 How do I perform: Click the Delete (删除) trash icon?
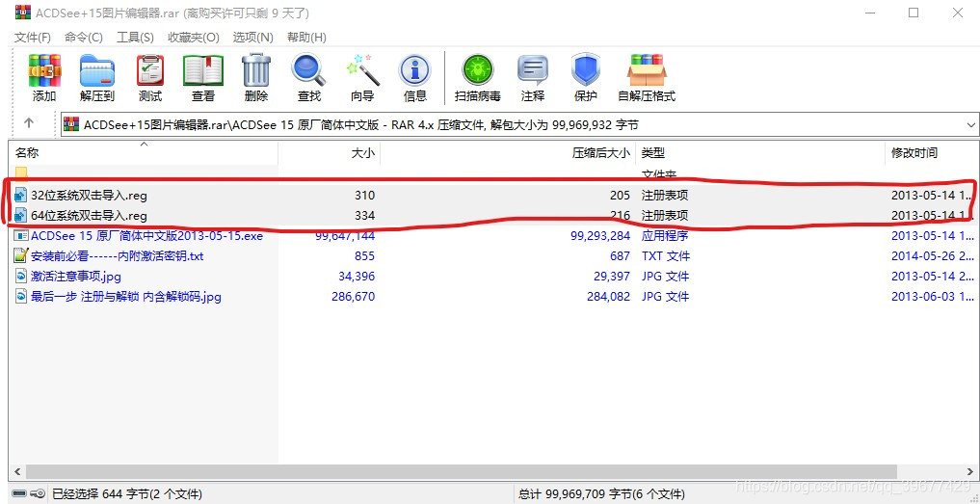click(256, 78)
